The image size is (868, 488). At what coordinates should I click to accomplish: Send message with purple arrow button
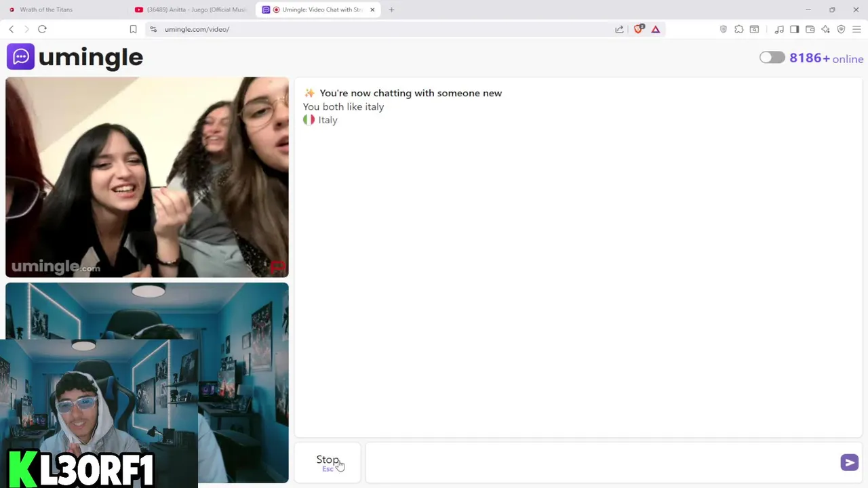point(849,462)
